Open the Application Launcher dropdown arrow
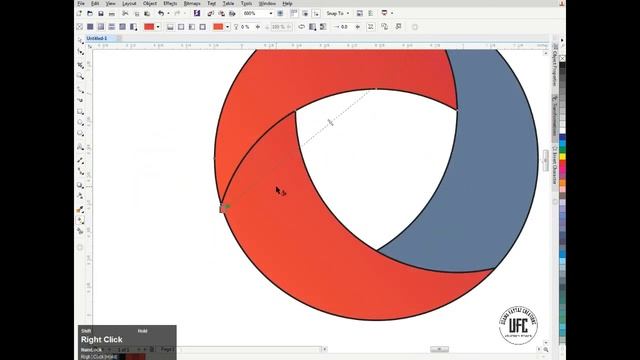 [x=392, y=13]
